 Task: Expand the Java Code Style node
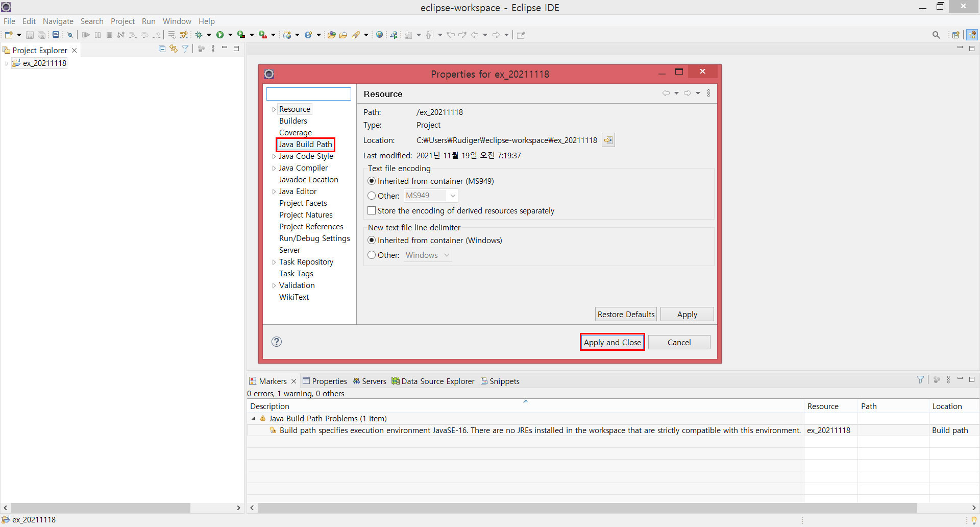[274, 156]
